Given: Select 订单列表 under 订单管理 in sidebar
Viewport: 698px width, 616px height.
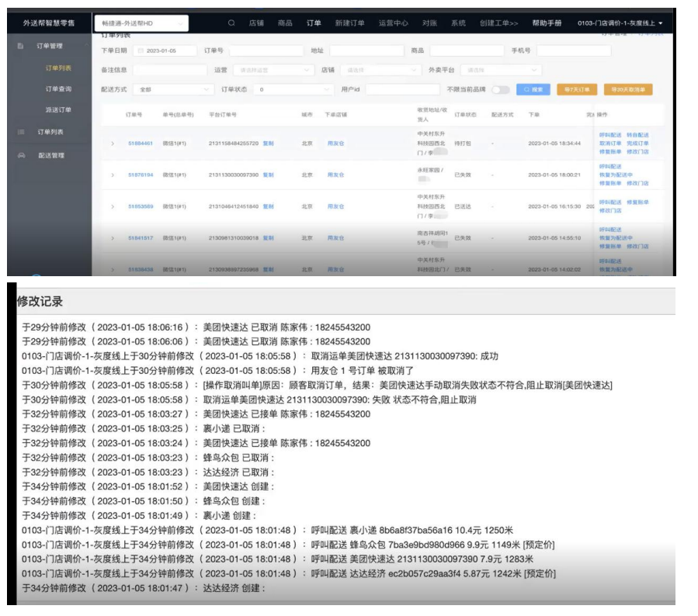Looking at the screenshot, I should (x=58, y=68).
